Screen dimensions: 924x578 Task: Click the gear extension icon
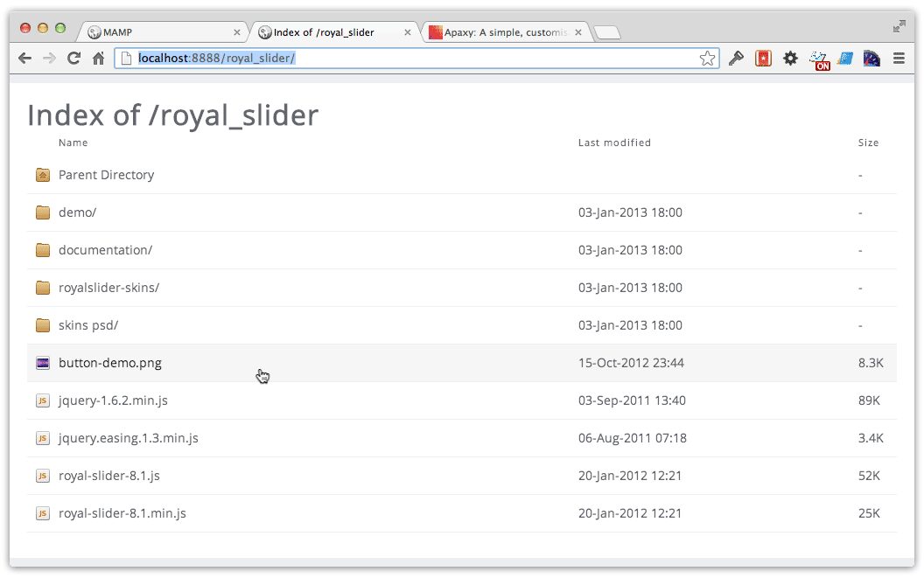(x=790, y=58)
